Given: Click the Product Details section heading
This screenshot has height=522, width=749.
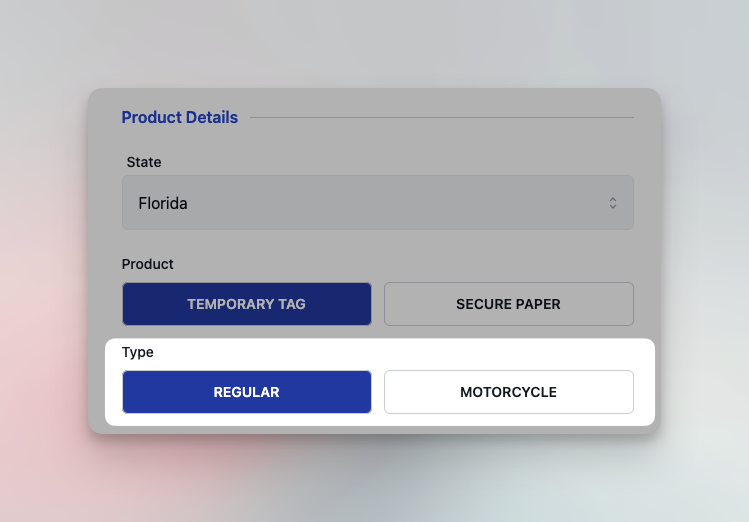Looking at the screenshot, I should (180, 118).
